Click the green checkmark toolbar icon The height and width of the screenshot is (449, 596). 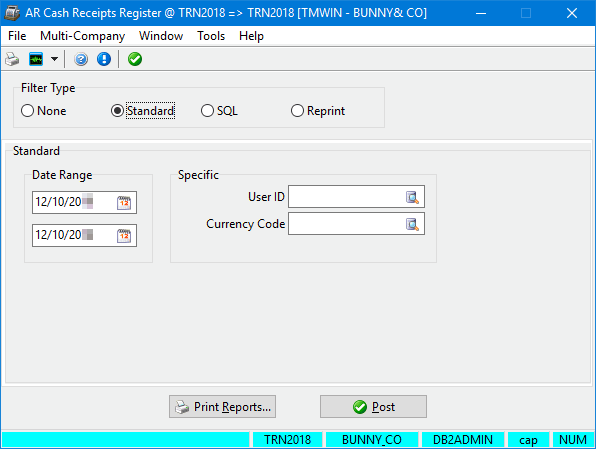(x=135, y=59)
